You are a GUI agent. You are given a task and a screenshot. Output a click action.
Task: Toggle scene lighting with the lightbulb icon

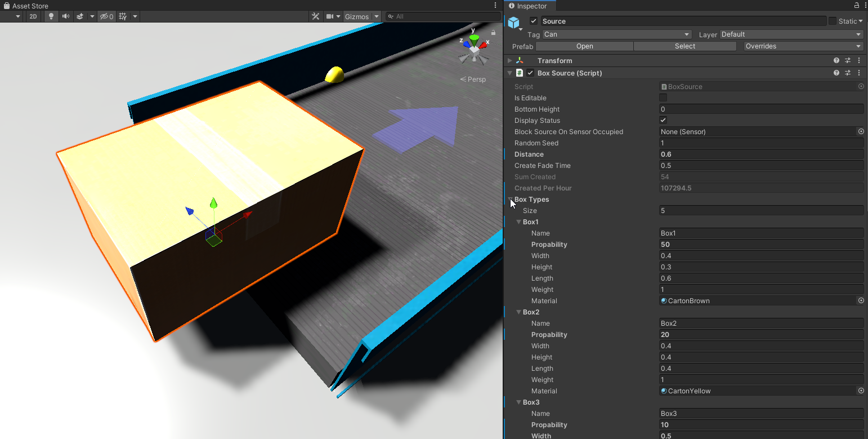tap(51, 16)
